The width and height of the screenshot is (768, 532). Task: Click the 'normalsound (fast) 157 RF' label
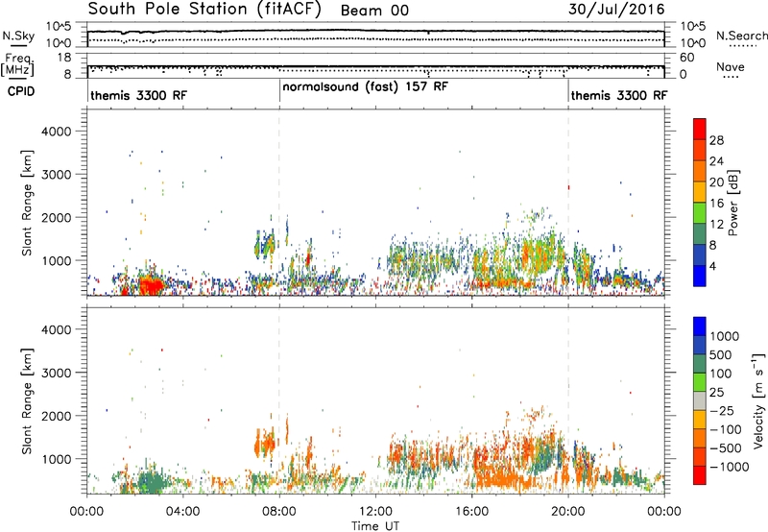[x=365, y=87]
